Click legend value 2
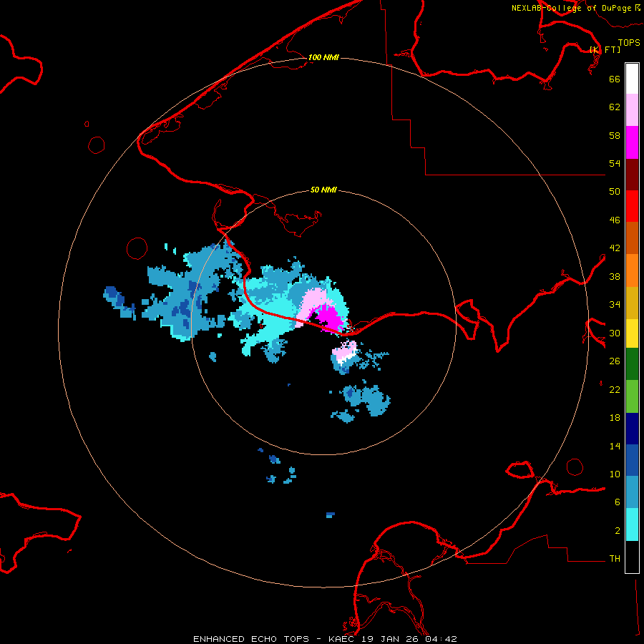This screenshot has height=644, width=644. pyautogui.click(x=617, y=530)
